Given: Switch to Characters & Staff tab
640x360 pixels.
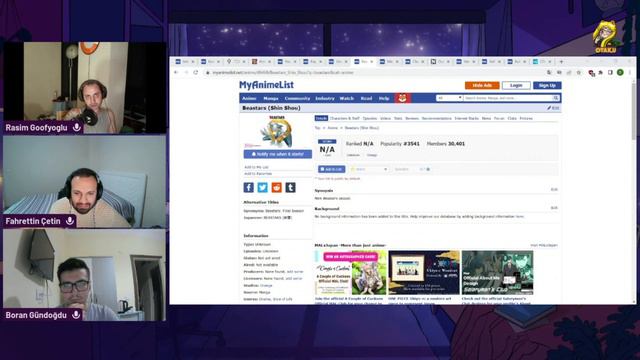Looking at the screenshot, I should coord(344,118).
